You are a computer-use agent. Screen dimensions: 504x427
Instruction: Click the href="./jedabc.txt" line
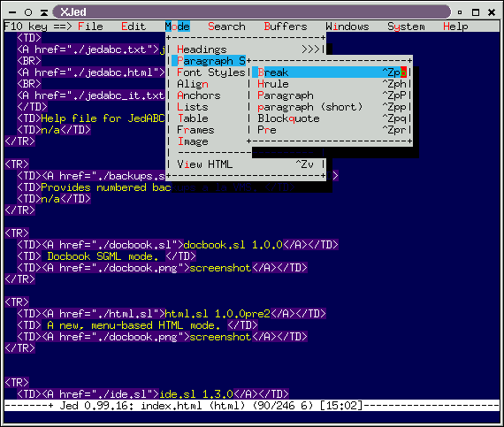point(91,50)
